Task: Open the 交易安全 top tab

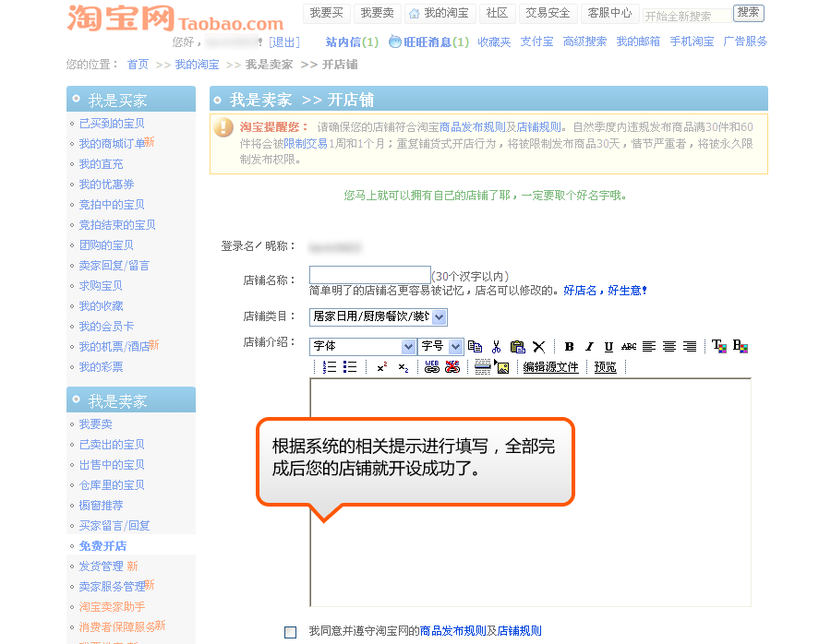Action: pos(548,13)
